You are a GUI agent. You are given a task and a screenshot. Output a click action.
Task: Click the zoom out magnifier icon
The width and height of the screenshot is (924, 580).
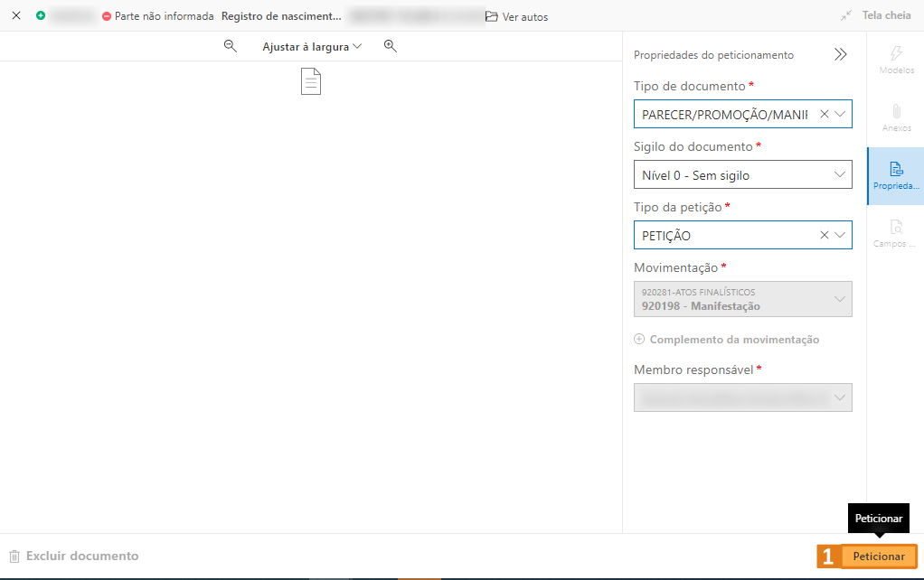(231, 46)
